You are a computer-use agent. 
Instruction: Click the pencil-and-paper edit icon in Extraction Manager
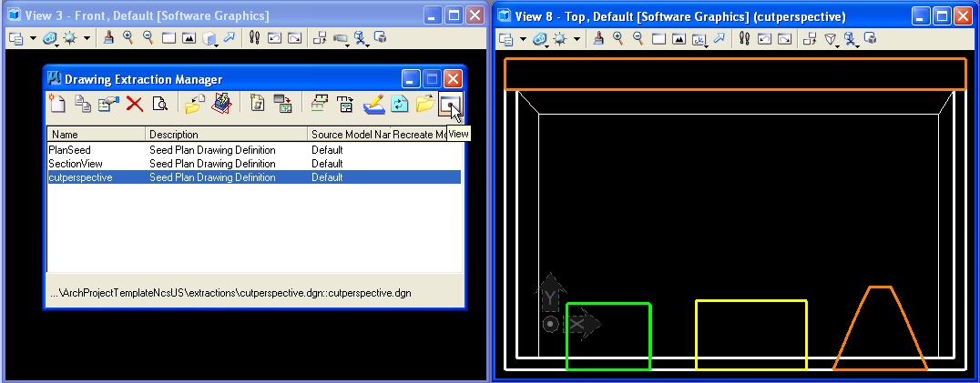tap(373, 103)
